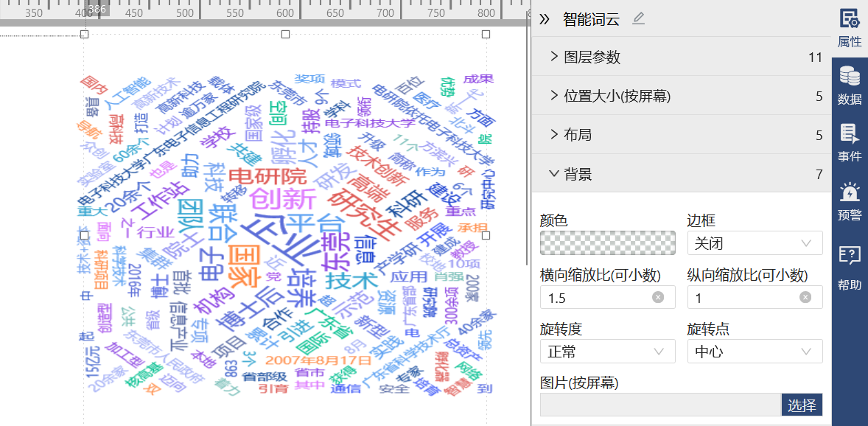
Task: Click the word 通信 in the word cloud
Action: click(345, 389)
